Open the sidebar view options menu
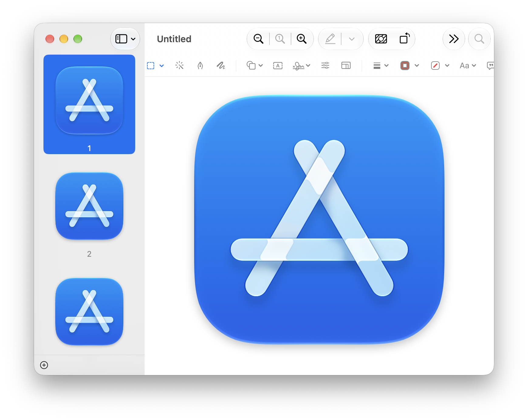 click(125, 39)
